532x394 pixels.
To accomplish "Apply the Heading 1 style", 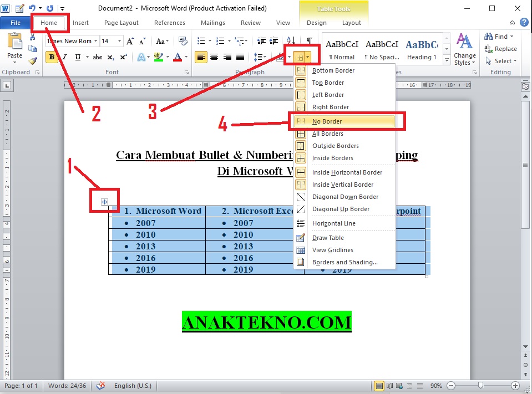I will tap(422, 49).
